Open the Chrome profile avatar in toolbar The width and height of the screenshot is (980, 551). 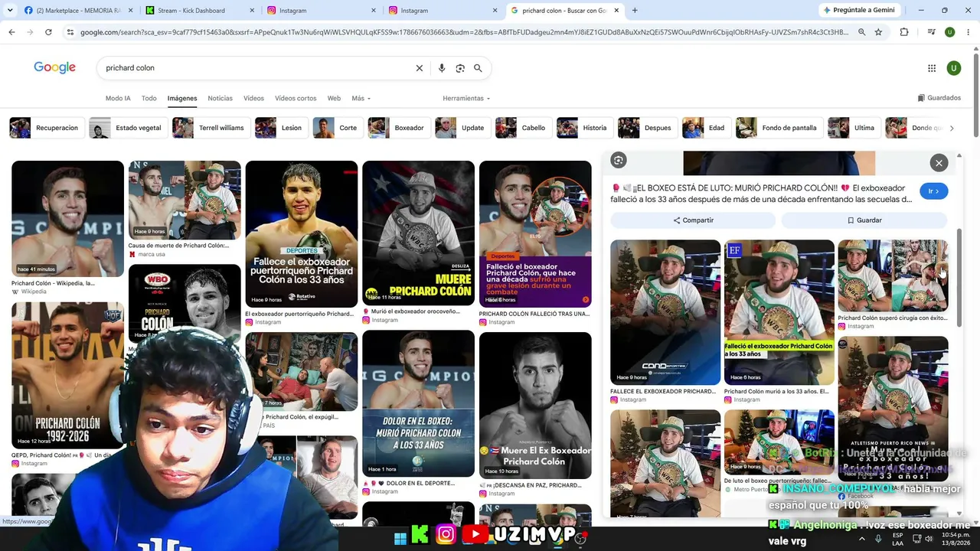[x=949, y=32]
